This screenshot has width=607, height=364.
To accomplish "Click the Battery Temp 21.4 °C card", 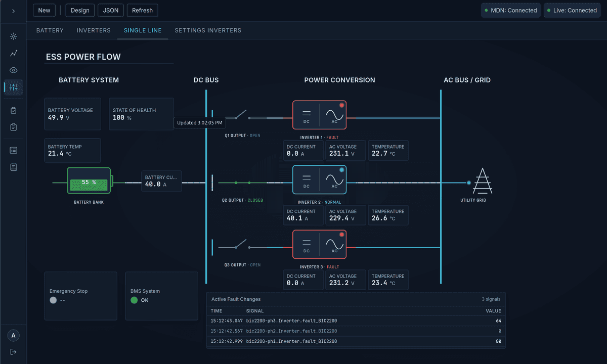I will (73, 151).
